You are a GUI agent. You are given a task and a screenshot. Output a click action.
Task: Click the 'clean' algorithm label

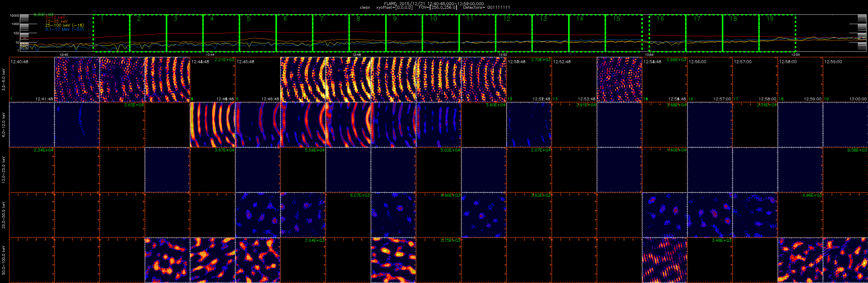pyautogui.click(x=365, y=8)
